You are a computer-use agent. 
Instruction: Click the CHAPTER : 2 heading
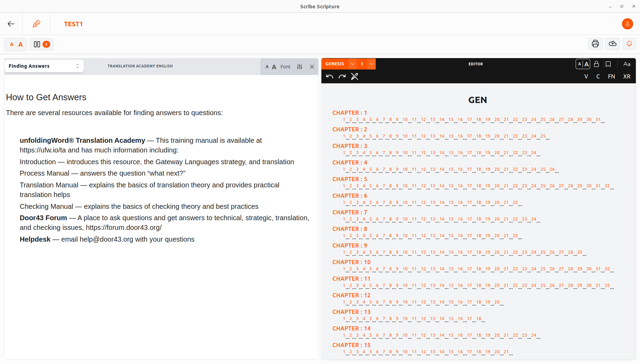(x=350, y=129)
